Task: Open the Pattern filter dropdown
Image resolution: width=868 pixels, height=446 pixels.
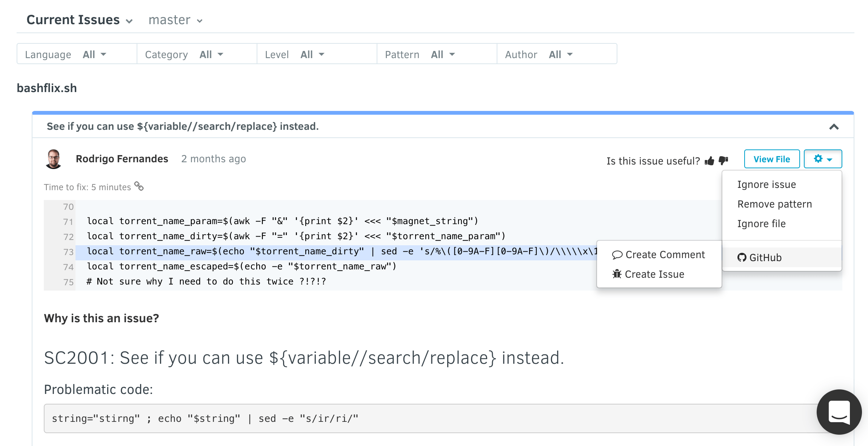Action: tap(436, 54)
